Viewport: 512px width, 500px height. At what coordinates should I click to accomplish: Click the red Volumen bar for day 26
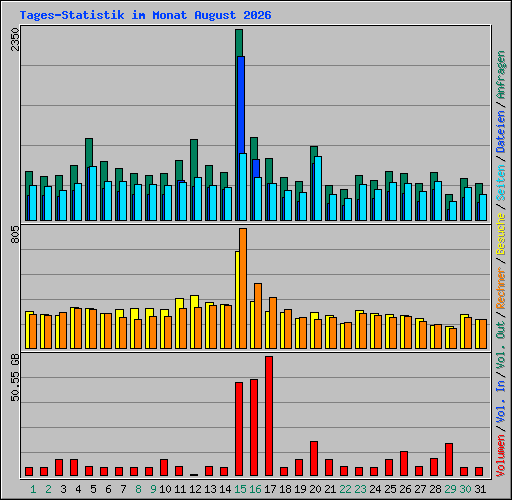coord(404,463)
